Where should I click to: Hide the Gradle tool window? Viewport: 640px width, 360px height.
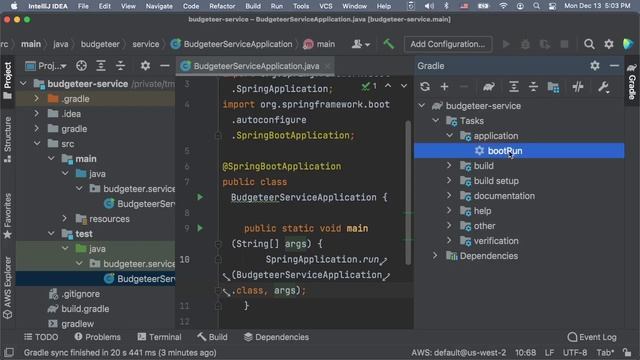(x=614, y=66)
